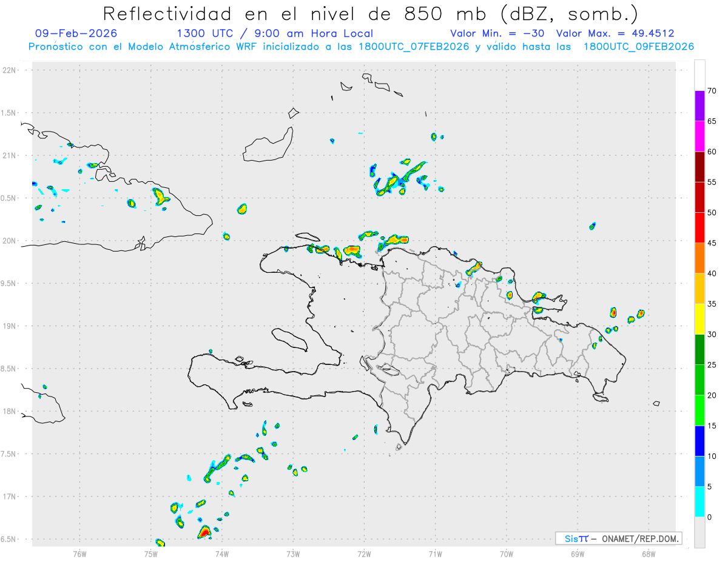The height and width of the screenshot is (562, 728).
Task: Click the colorbar value label '0'
Action: coord(710,517)
